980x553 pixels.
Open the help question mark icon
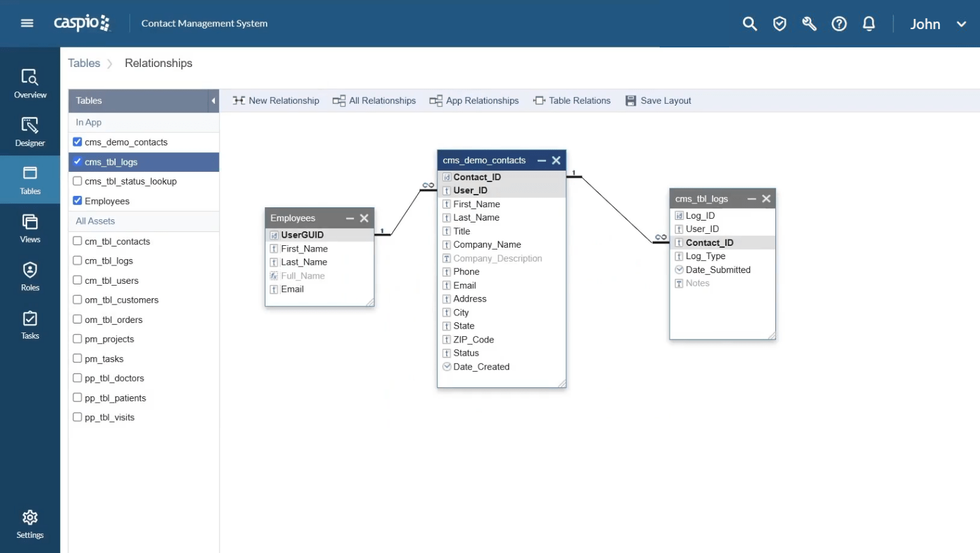(x=838, y=23)
